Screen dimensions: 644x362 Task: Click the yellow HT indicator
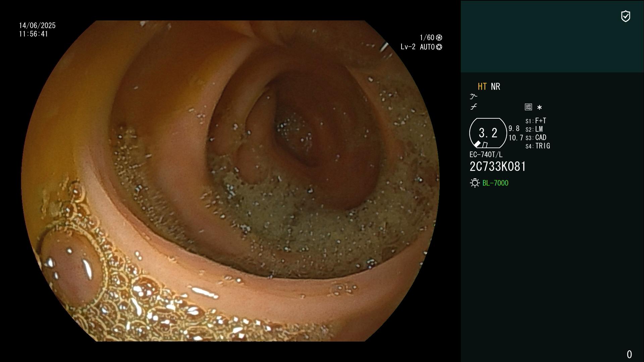pos(482,86)
